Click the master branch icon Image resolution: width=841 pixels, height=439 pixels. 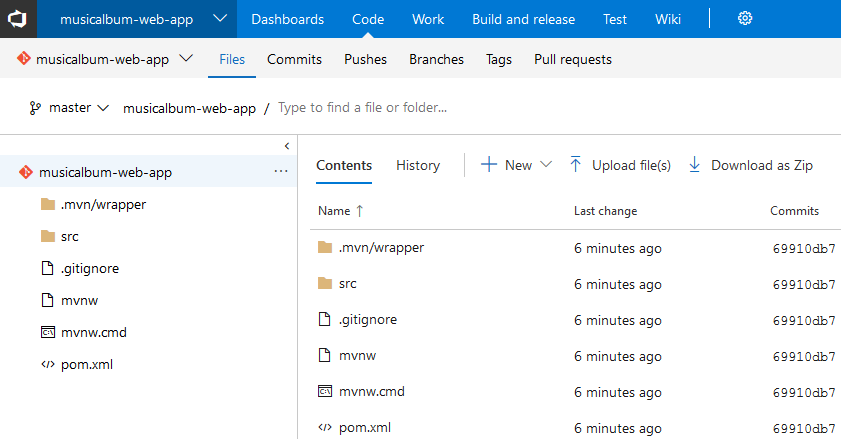pyautogui.click(x=35, y=108)
